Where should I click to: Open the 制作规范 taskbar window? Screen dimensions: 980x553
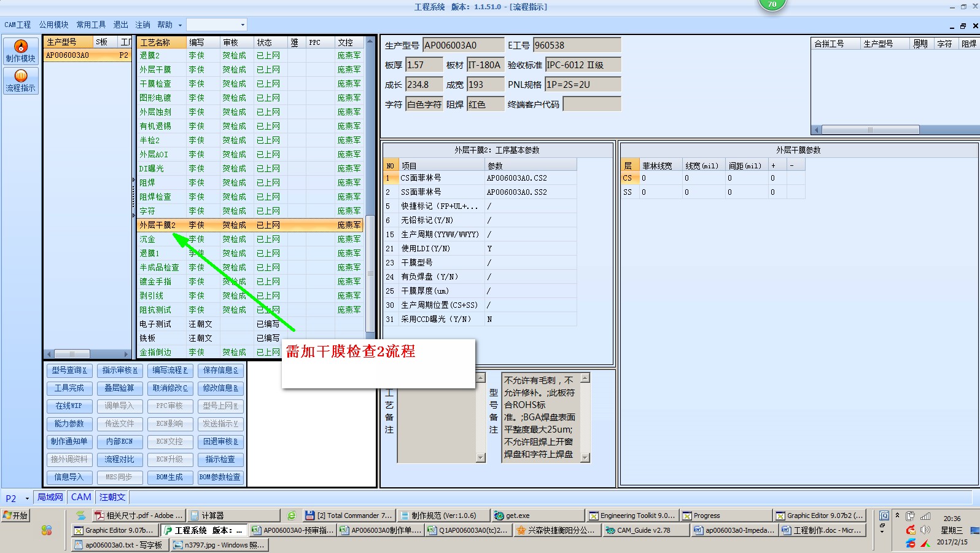443,516
